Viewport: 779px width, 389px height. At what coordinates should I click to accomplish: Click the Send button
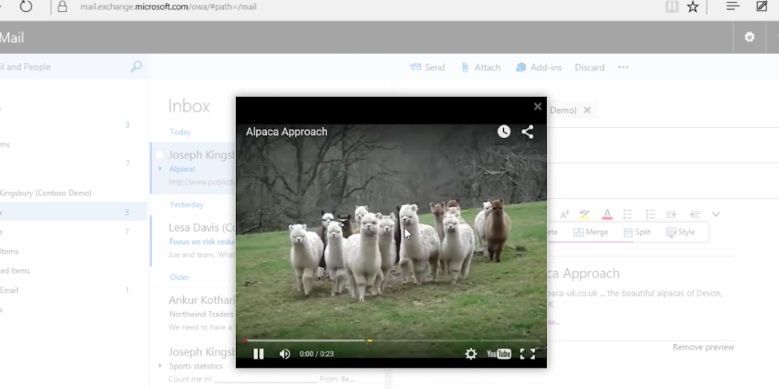427,67
